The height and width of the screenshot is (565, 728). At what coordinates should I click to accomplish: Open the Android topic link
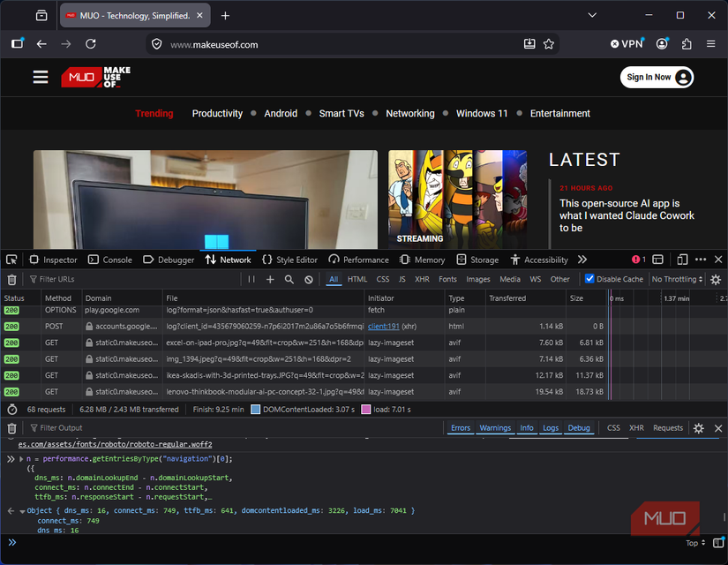pos(281,113)
